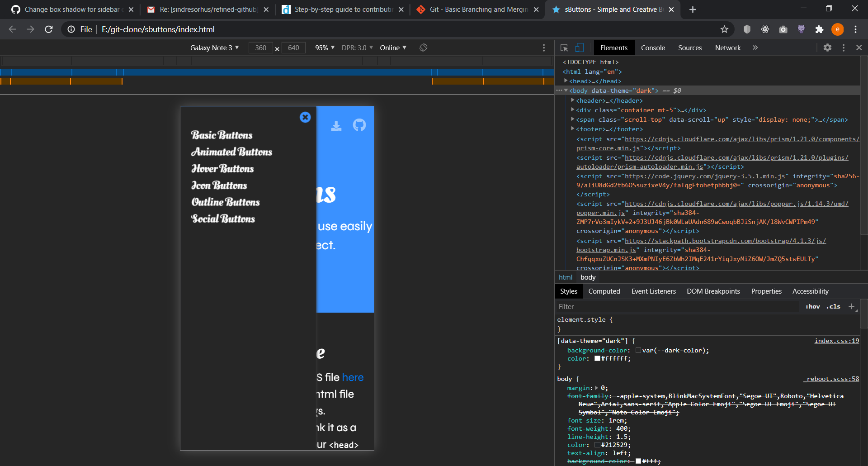Expand the header element node

(x=573, y=100)
